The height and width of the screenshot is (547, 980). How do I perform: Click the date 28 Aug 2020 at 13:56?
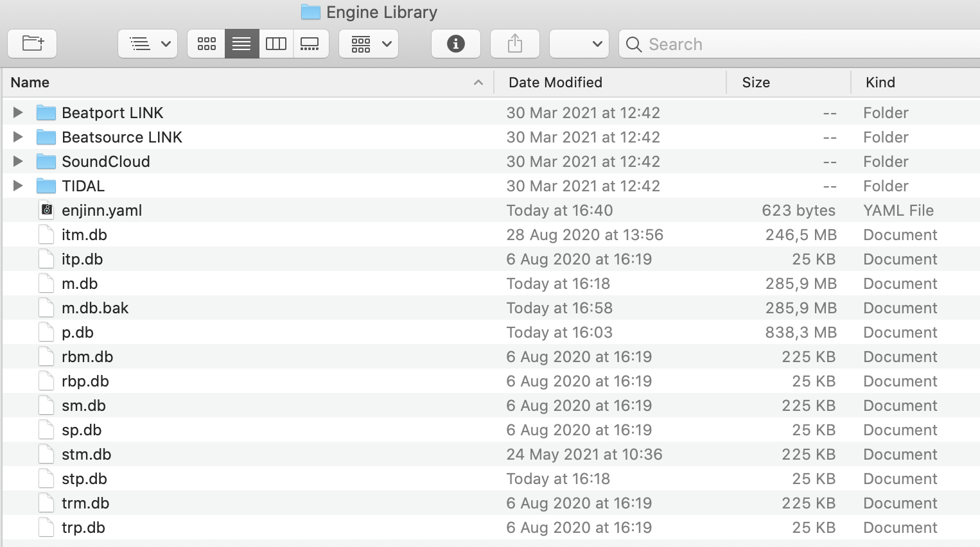[585, 235]
